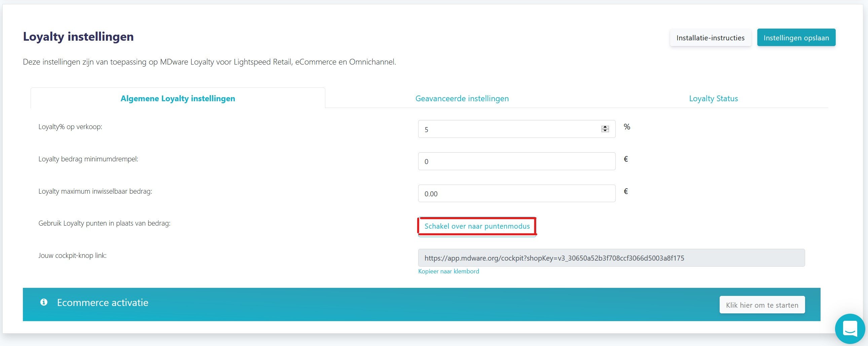868x346 pixels.
Task: Click label Loyalty bedrag minimumdrempel
Action: click(x=88, y=159)
